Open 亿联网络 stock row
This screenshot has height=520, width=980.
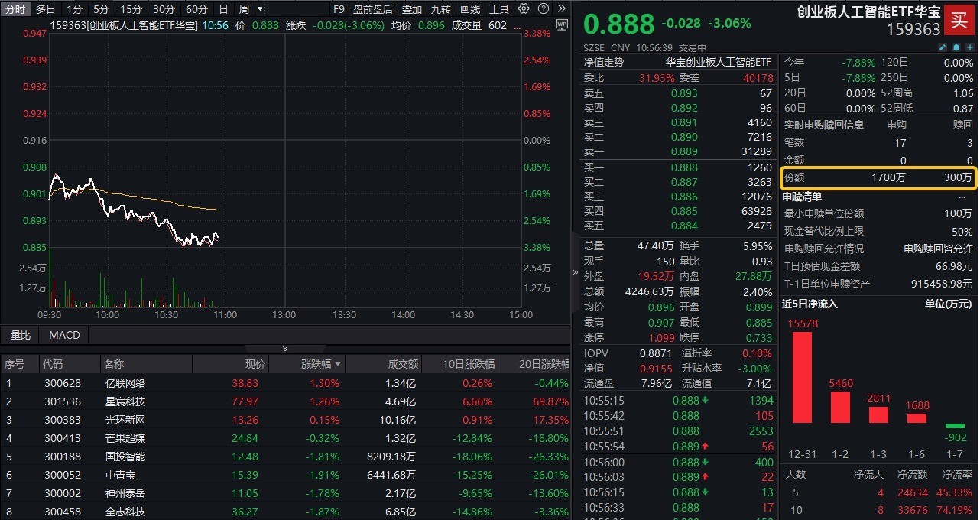pyautogui.click(x=125, y=383)
